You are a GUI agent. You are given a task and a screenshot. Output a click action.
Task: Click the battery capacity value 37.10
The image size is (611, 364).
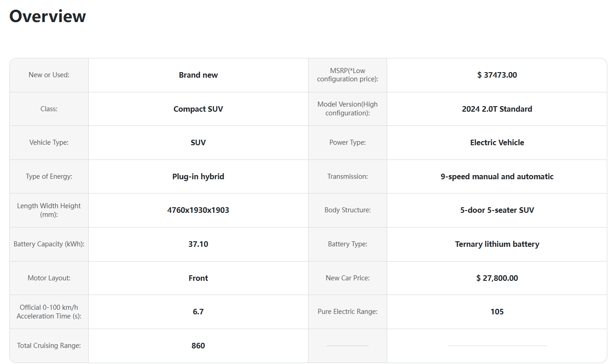(x=198, y=244)
